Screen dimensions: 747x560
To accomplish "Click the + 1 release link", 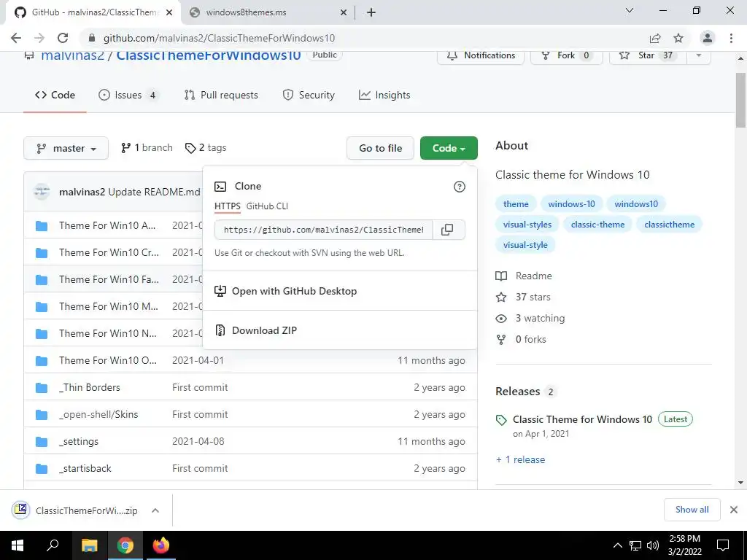I will pyautogui.click(x=520, y=459).
